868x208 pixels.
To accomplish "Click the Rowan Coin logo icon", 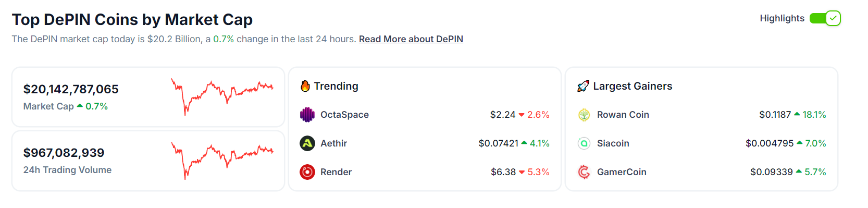I will pyautogui.click(x=584, y=115).
